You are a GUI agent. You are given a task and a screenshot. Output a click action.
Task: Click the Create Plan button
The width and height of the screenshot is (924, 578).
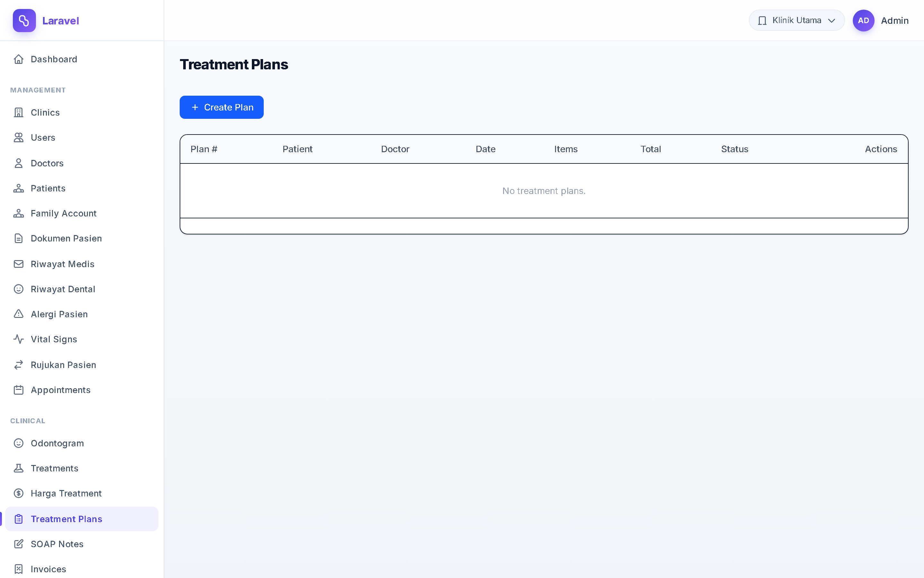221,108
